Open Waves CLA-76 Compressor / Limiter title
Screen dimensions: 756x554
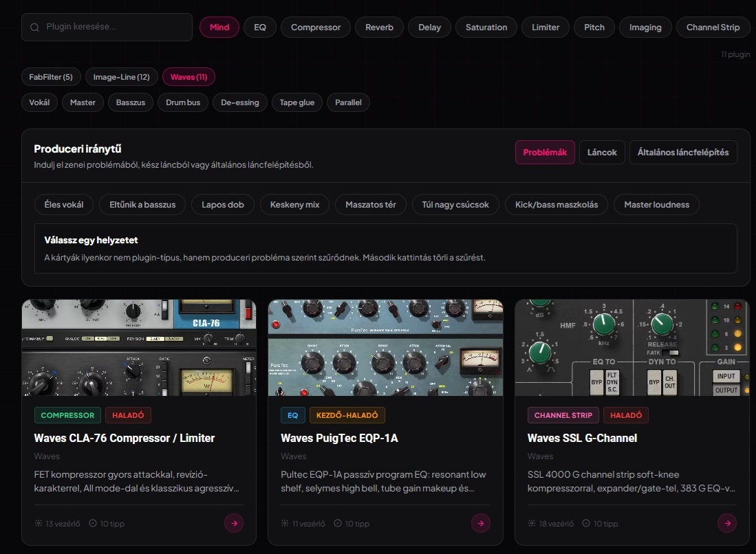pos(125,438)
